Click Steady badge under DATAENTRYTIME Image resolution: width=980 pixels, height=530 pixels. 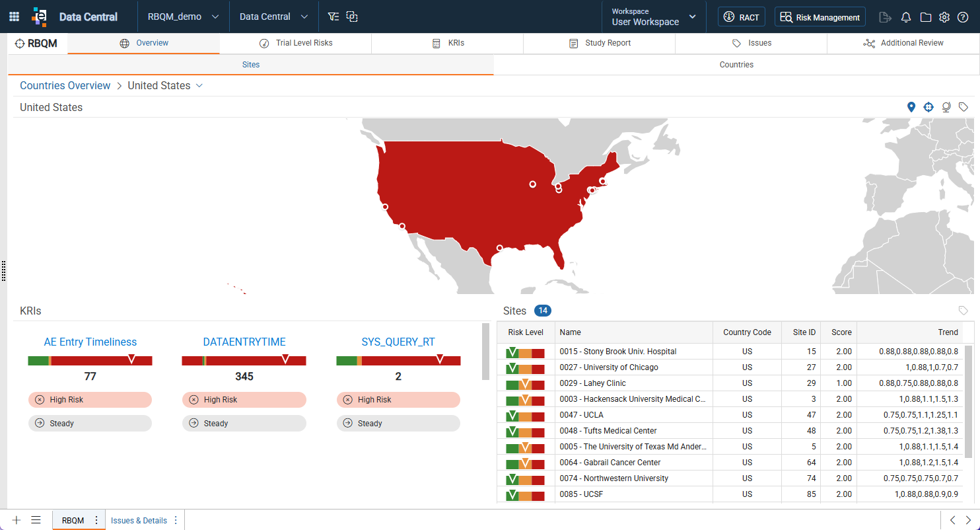[244, 424]
